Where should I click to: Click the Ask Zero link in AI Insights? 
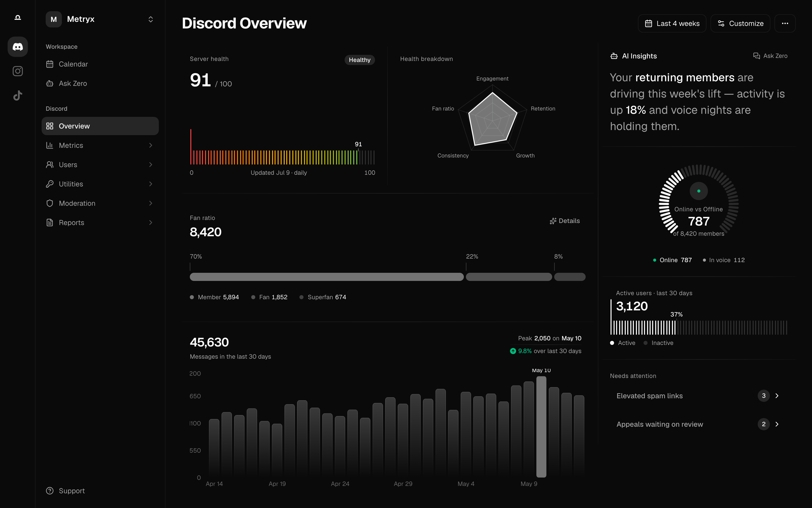(770, 56)
